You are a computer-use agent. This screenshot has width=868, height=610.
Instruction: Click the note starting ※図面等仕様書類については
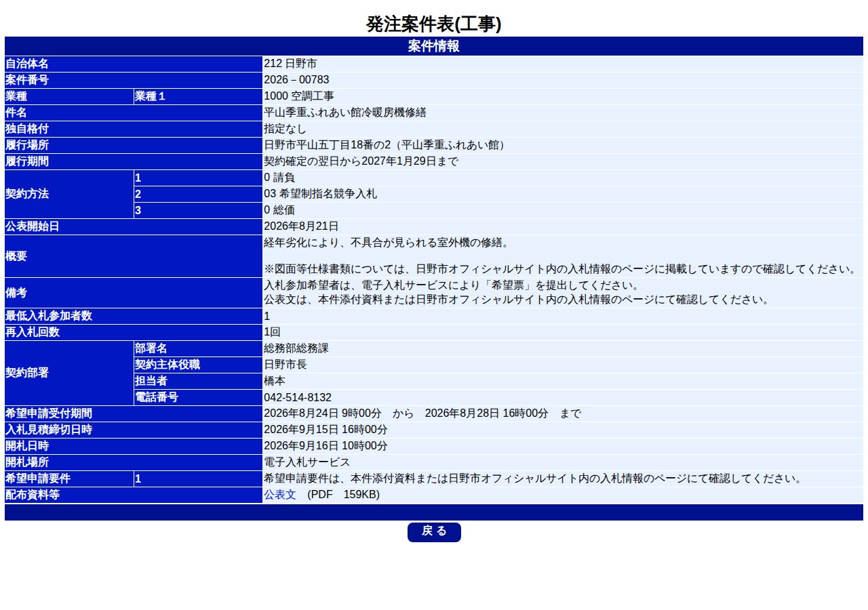pyautogui.click(x=561, y=269)
